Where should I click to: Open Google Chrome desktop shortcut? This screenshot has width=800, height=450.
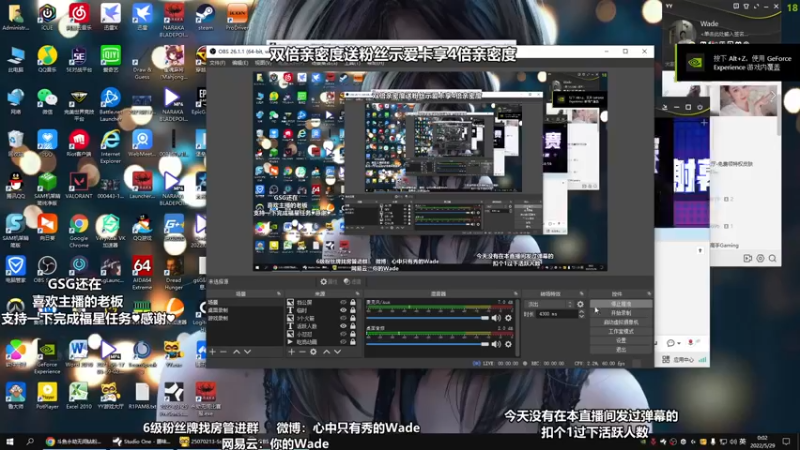[x=79, y=231]
